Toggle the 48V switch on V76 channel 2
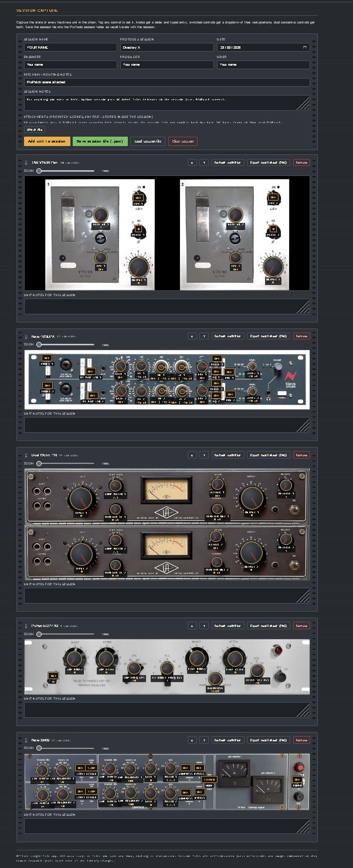This screenshot has width=353, height=868. pyautogui.click(x=272, y=197)
